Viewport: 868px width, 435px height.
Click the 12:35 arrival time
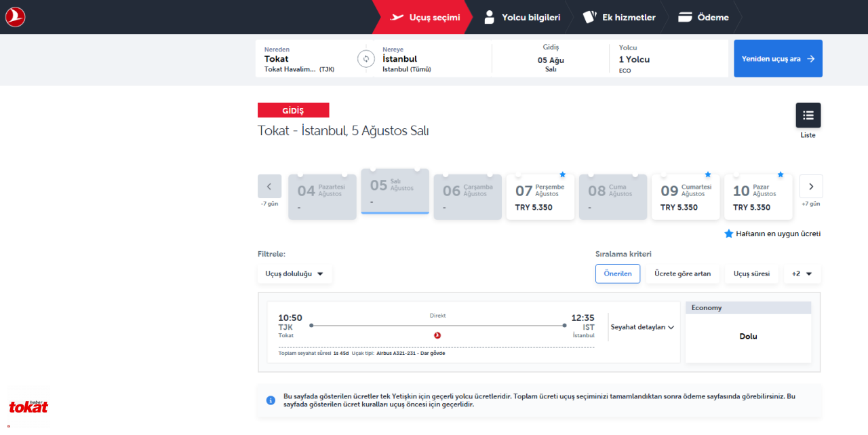coord(583,318)
